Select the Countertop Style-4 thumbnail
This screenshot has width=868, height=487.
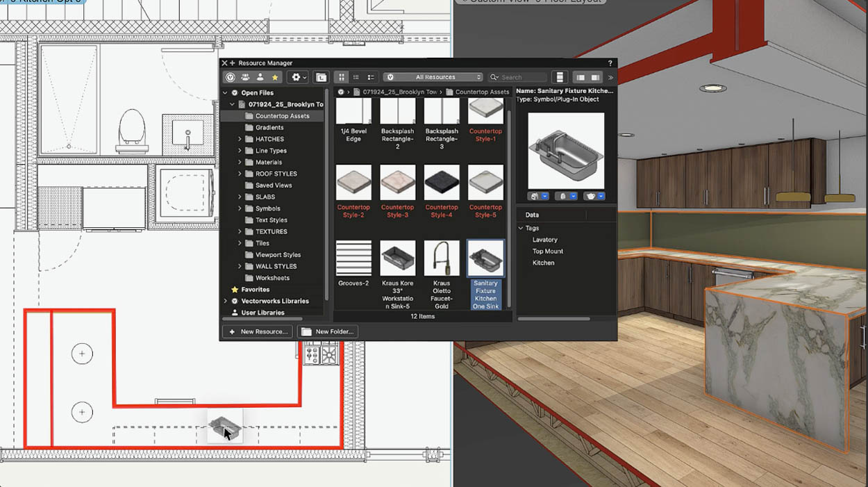[x=442, y=182]
